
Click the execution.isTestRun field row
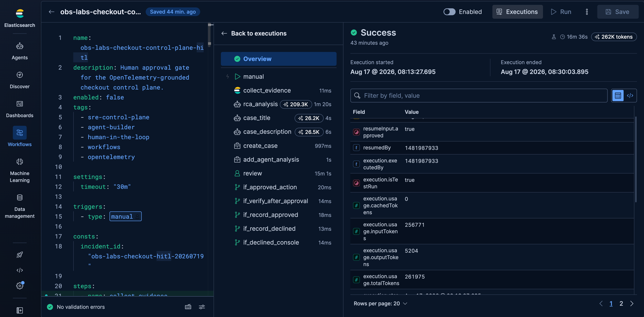point(492,183)
